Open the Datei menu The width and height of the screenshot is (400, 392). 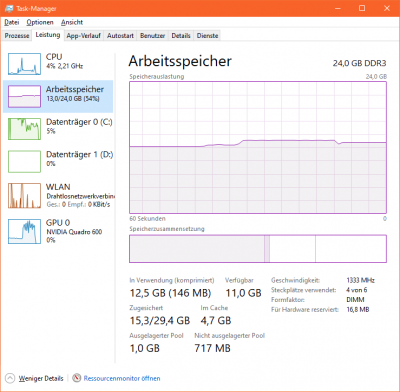coord(12,22)
